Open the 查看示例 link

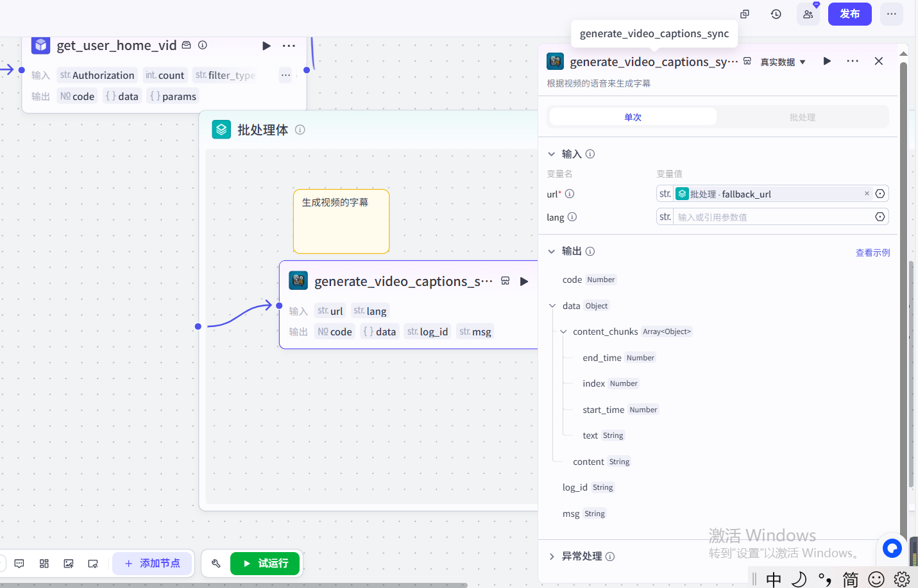point(872,253)
